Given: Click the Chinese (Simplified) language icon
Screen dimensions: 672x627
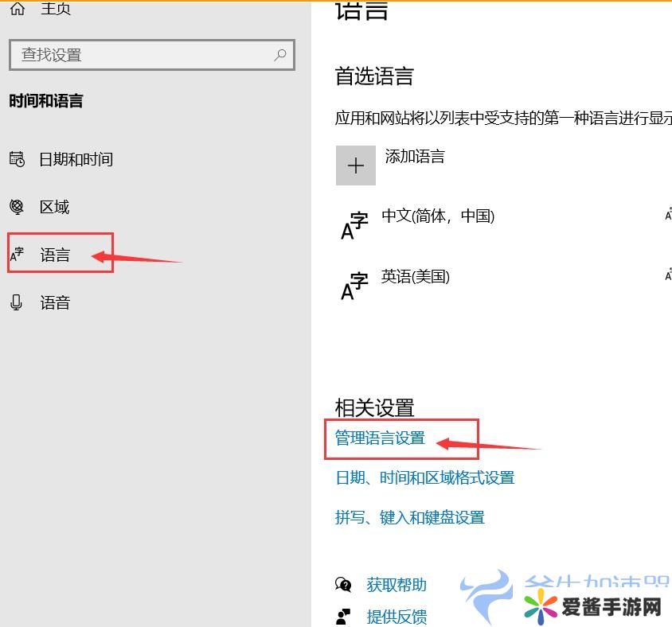Looking at the screenshot, I should [x=354, y=225].
